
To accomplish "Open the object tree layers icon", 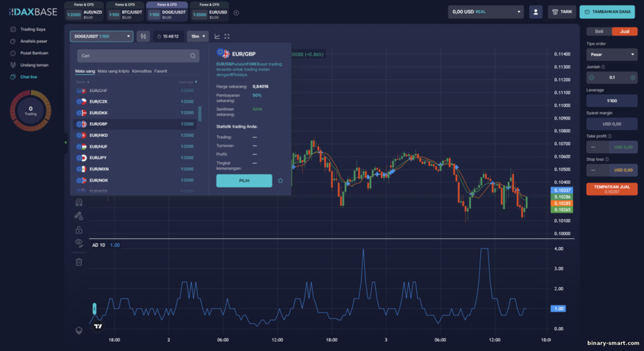I will [79, 330].
